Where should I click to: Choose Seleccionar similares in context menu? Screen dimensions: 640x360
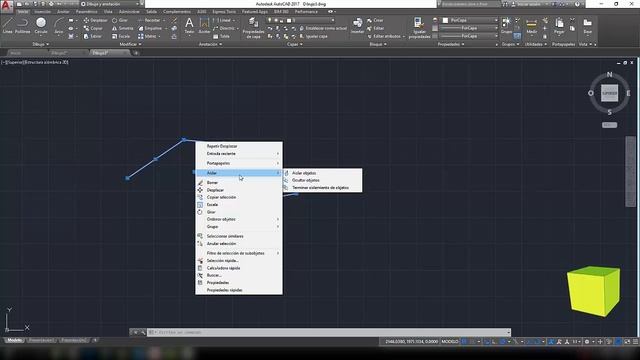[x=239, y=236]
